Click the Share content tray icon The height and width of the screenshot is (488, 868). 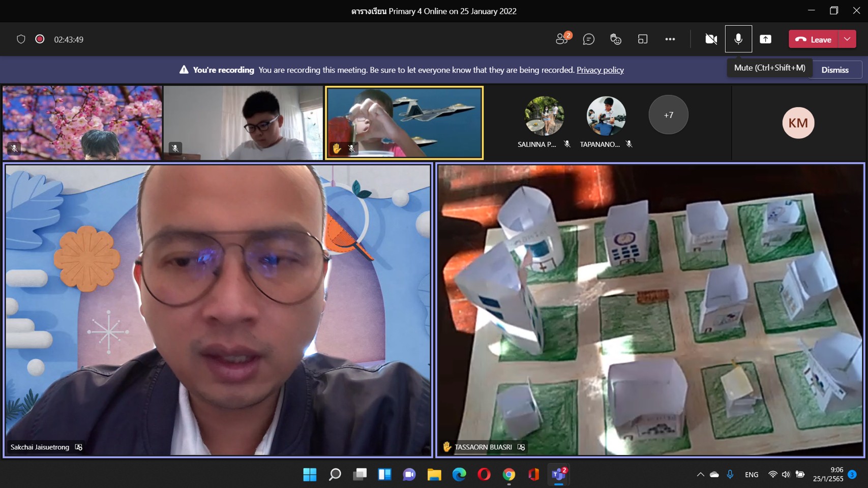pos(765,39)
